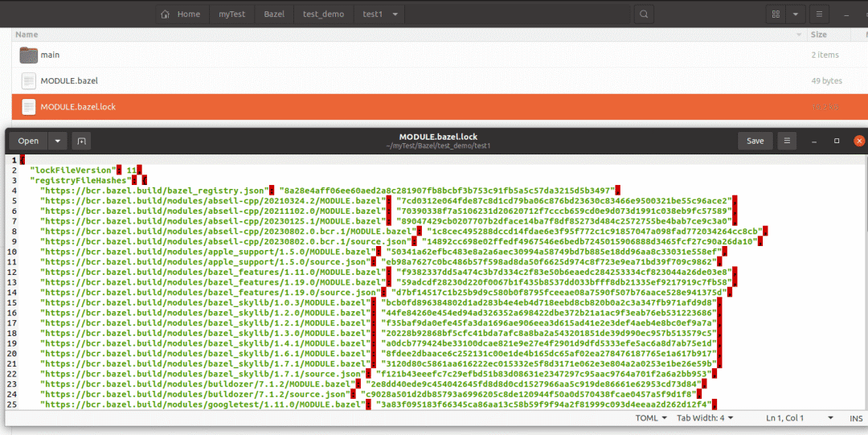
Task: Click the apple_support/1.5.0/source.json URL on line 11
Action: click(206, 261)
